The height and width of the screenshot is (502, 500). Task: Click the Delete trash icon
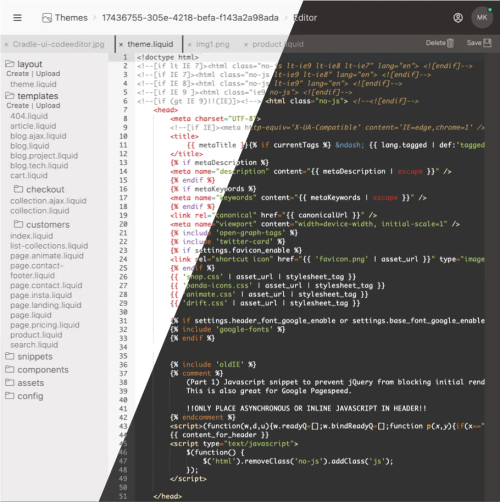click(450, 43)
